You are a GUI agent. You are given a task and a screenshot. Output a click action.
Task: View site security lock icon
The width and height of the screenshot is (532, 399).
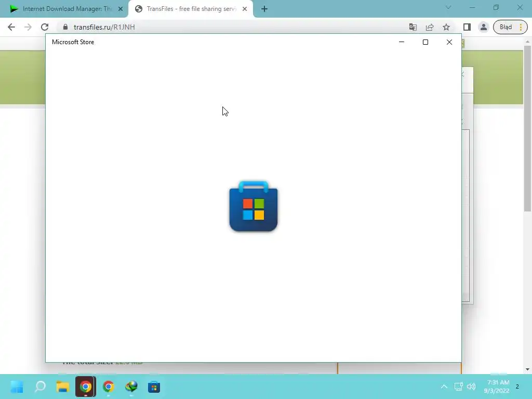pyautogui.click(x=65, y=27)
